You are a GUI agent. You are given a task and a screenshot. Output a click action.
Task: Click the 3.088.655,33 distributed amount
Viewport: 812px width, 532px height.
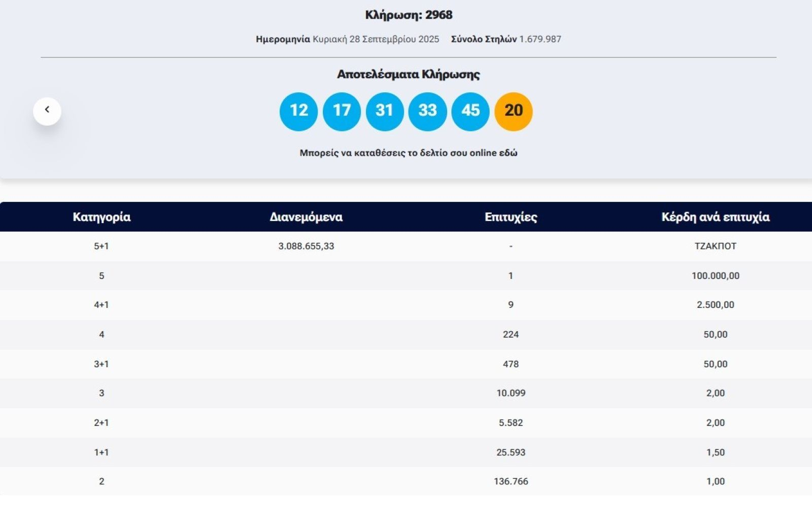(306, 246)
